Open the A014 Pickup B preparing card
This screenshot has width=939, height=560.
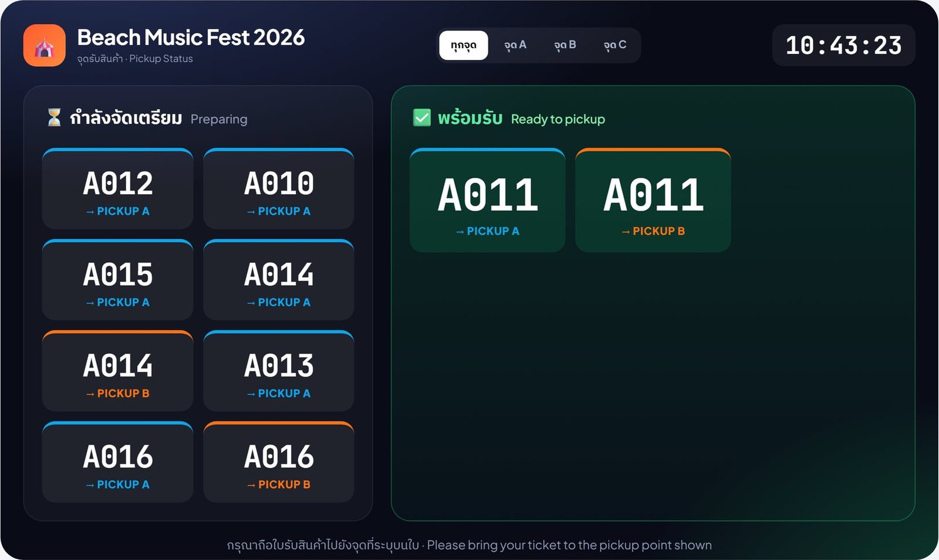[x=118, y=371]
